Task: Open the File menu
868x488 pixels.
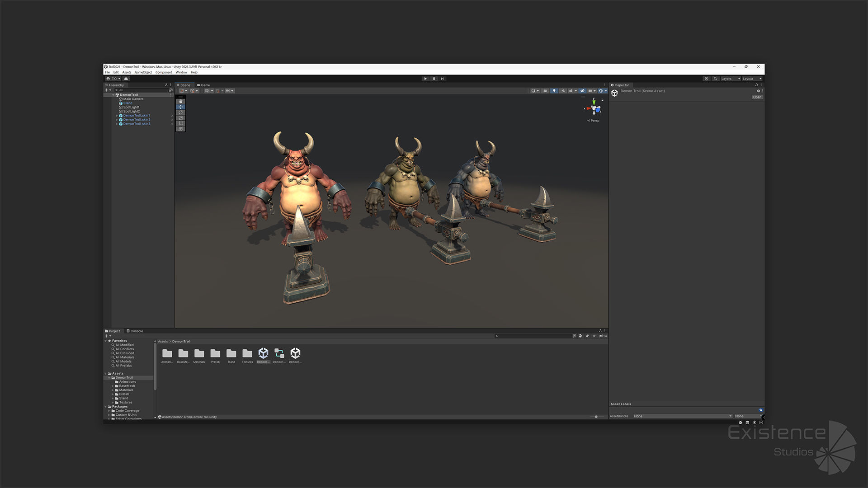Action: pyautogui.click(x=108, y=72)
